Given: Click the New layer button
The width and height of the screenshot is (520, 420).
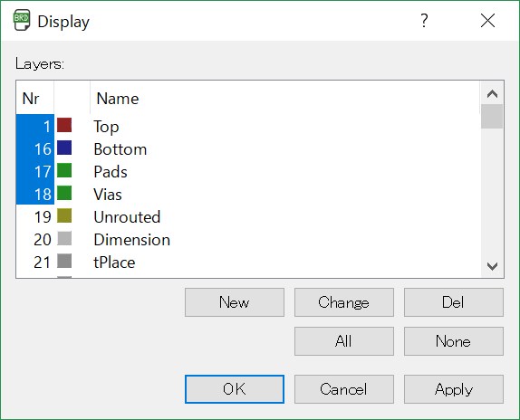Looking at the screenshot, I should (235, 302).
